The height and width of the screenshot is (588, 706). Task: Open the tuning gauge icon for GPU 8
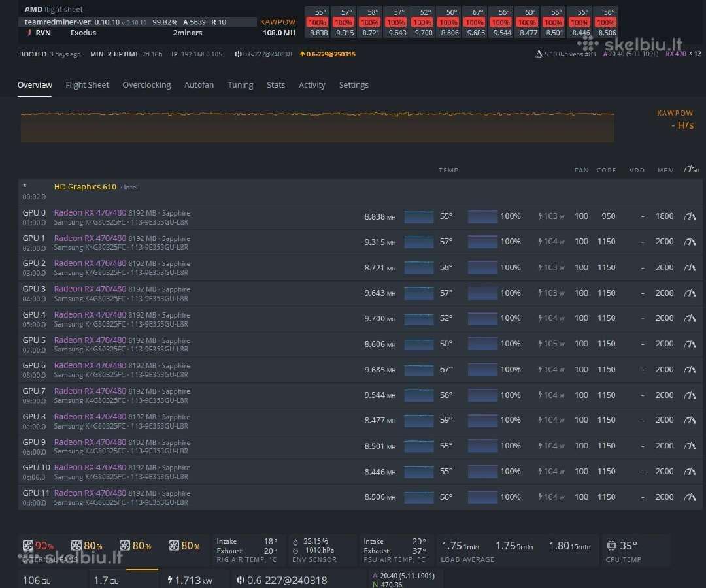(x=690, y=420)
